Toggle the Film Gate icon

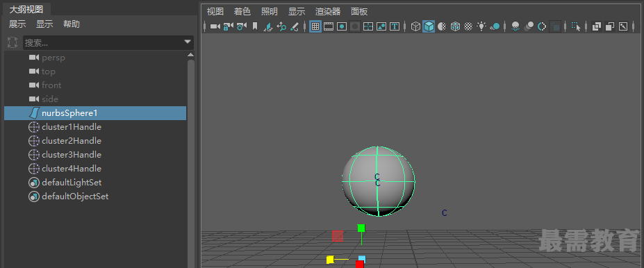pos(329,26)
